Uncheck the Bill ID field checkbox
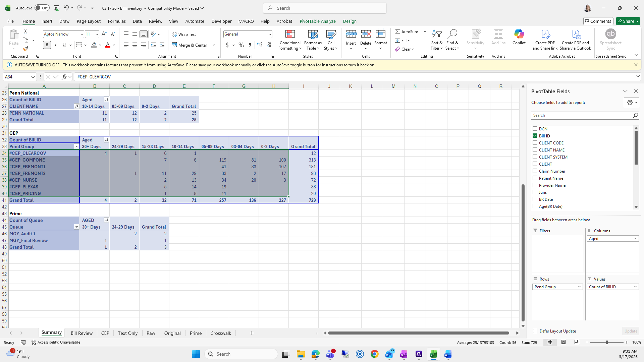Screen dimensions: 644x362 pyautogui.click(x=535, y=136)
